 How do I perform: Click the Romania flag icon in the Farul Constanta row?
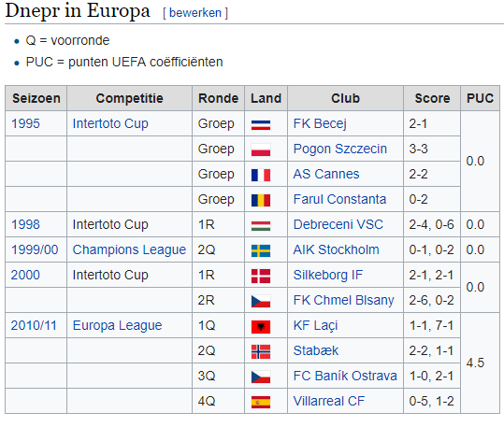coord(261,200)
